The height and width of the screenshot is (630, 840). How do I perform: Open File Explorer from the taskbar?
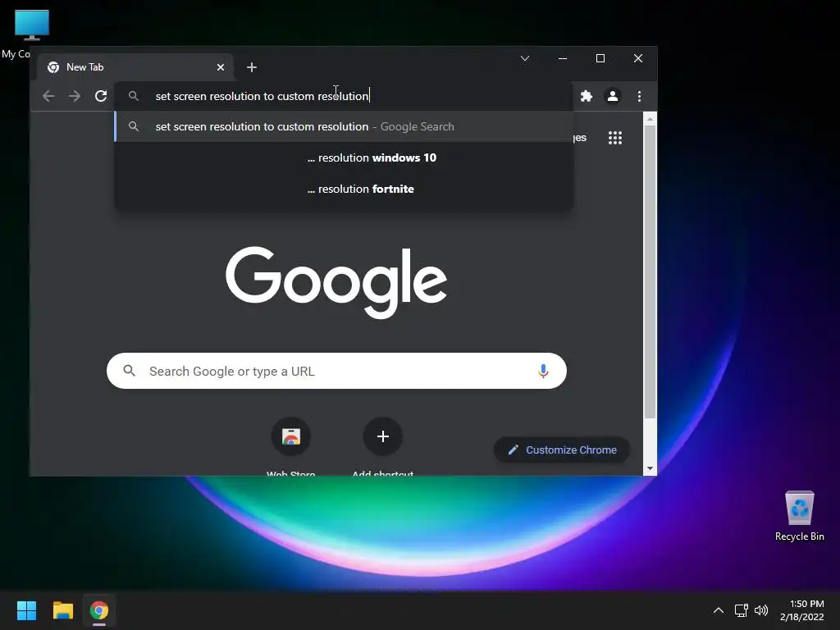[62, 610]
